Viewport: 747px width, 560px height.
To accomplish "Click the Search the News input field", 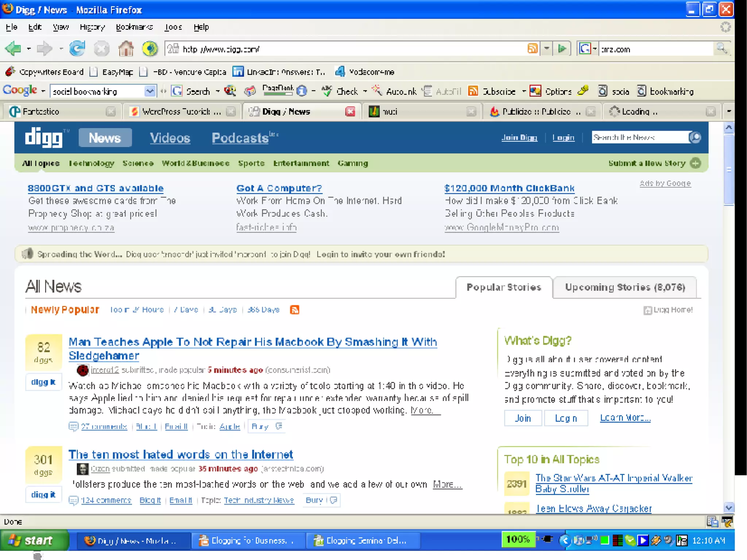I will tap(639, 138).
